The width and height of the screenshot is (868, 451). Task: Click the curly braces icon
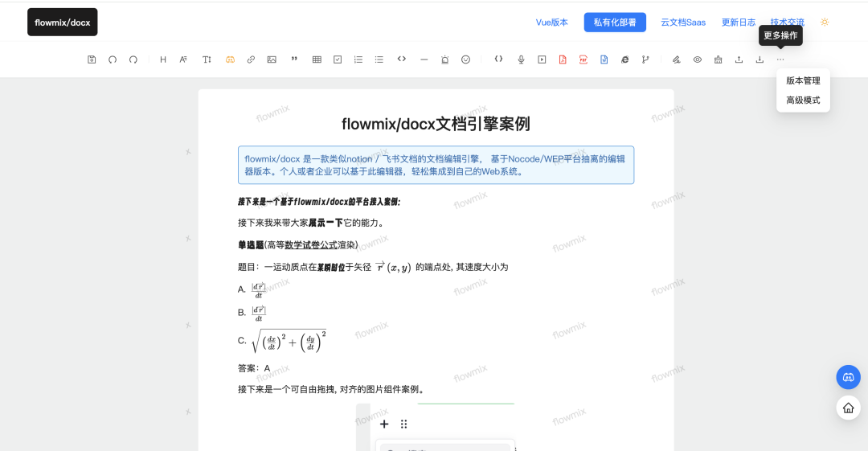[499, 59]
